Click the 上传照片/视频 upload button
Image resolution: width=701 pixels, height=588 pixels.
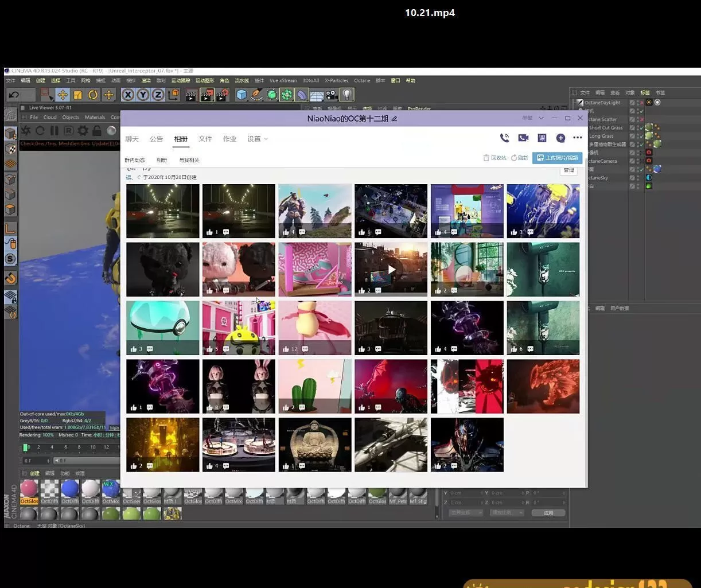coord(557,158)
